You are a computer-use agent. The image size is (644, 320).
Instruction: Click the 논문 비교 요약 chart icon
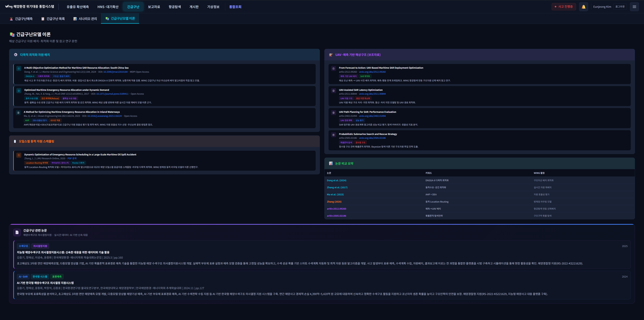coord(331,163)
